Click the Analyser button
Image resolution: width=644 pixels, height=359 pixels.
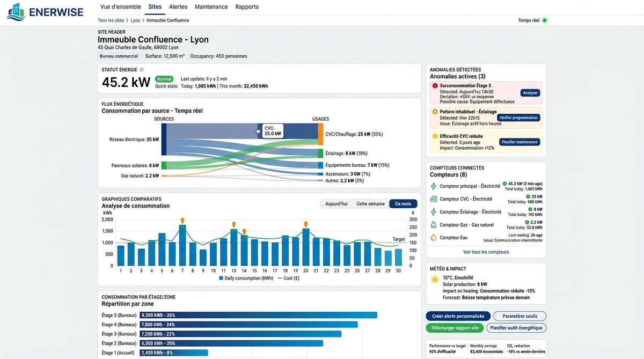click(530, 93)
